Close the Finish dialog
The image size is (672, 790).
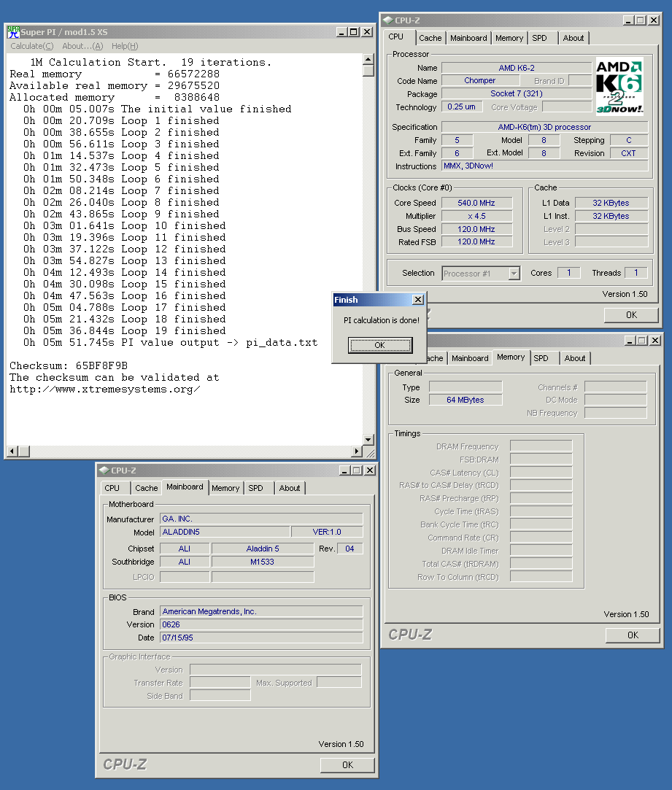click(x=418, y=300)
